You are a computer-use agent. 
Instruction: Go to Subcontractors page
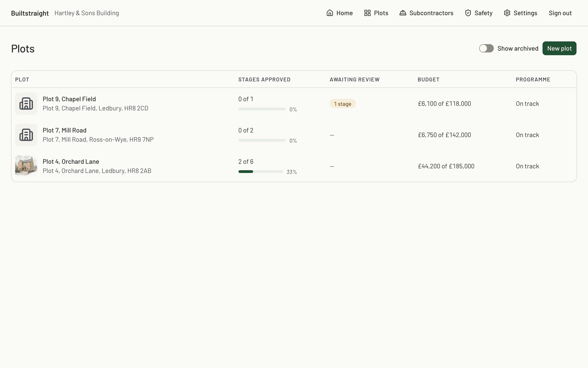[x=427, y=13]
